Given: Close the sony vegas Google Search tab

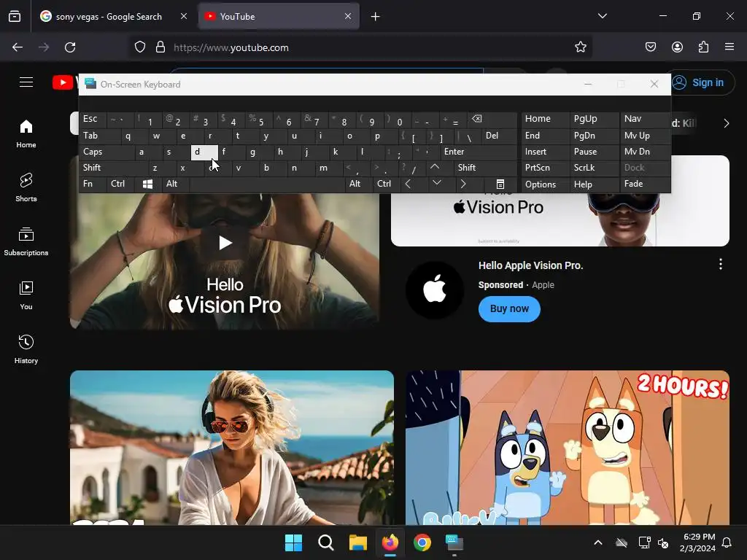Looking at the screenshot, I should click(184, 17).
